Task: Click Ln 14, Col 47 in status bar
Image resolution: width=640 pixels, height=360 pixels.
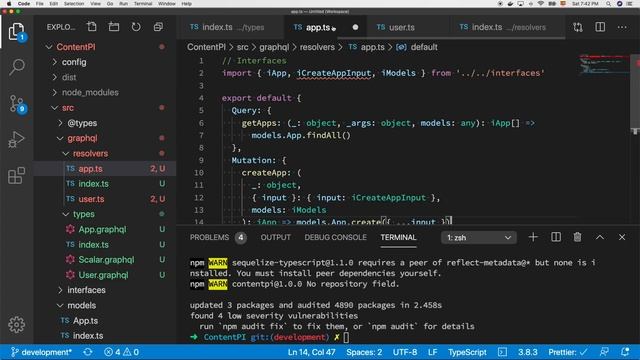Action: point(311,352)
